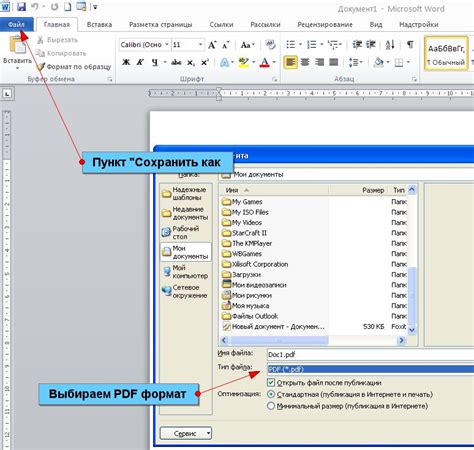Switch to Ссылки tab

click(221, 25)
